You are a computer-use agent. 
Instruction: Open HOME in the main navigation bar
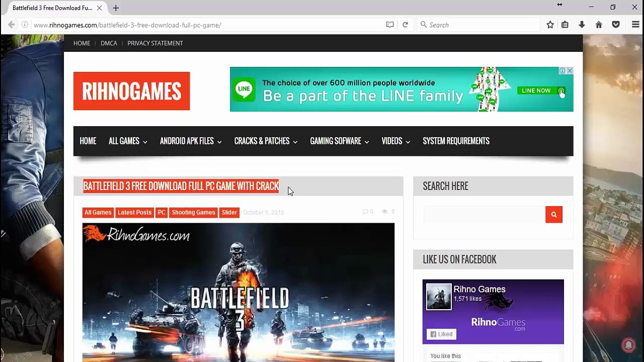tap(88, 141)
